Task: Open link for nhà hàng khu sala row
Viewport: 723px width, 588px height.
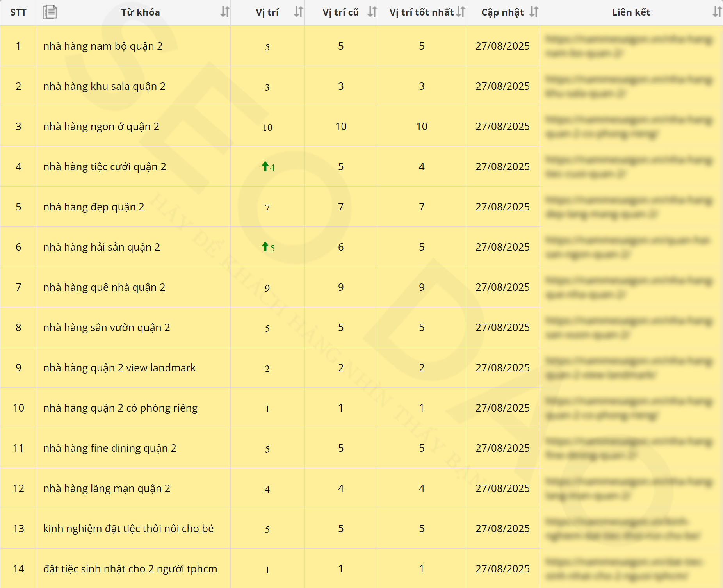Action: [x=629, y=86]
